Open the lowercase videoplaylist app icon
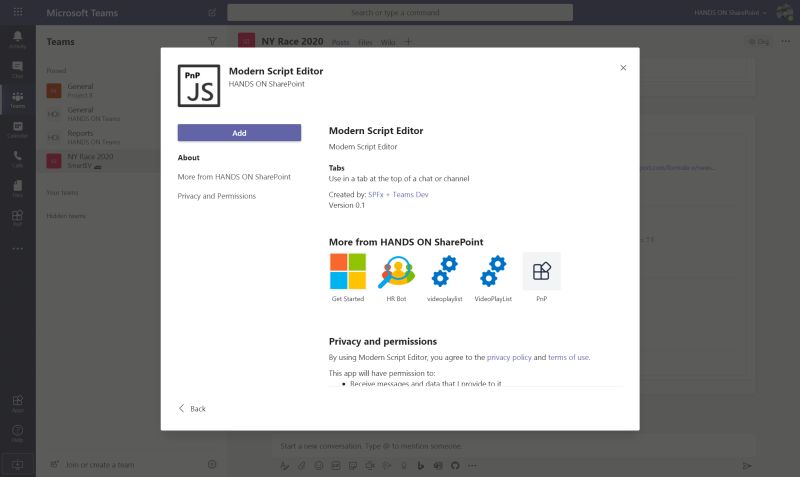800x477 pixels. point(444,271)
